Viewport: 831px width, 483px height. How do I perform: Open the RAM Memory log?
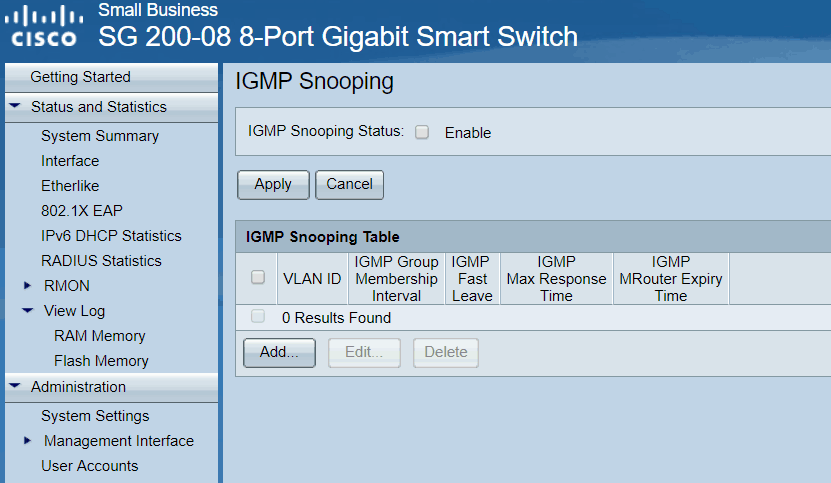coord(99,336)
